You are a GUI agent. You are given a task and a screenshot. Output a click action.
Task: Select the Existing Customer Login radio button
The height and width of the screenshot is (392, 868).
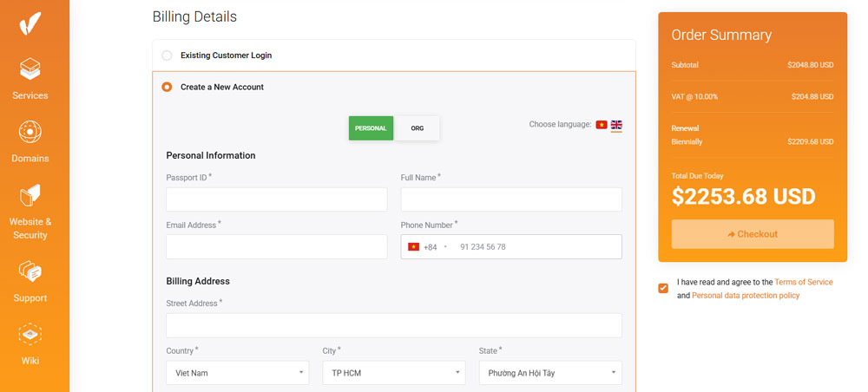coord(167,56)
